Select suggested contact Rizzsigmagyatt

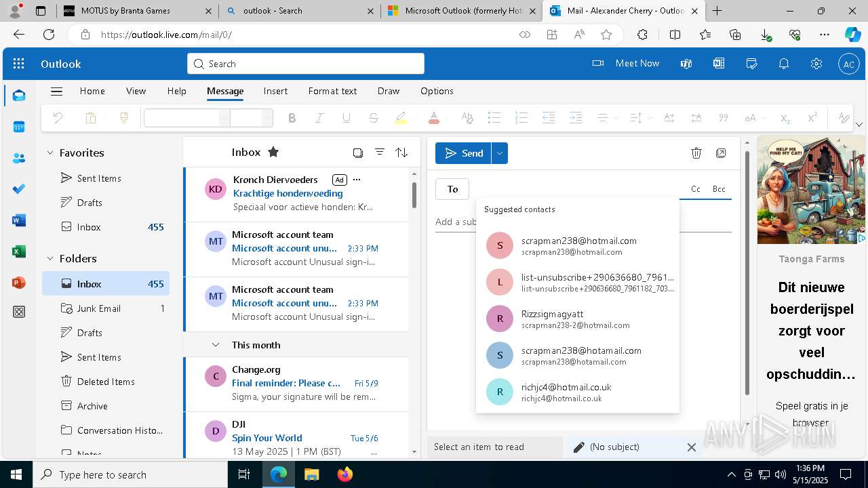(578, 319)
